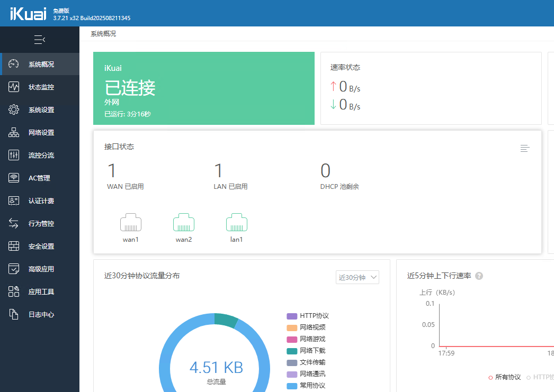Collapse the sidebar with the hamburger icon
Screen dimensions: 554x392
click(40, 40)
